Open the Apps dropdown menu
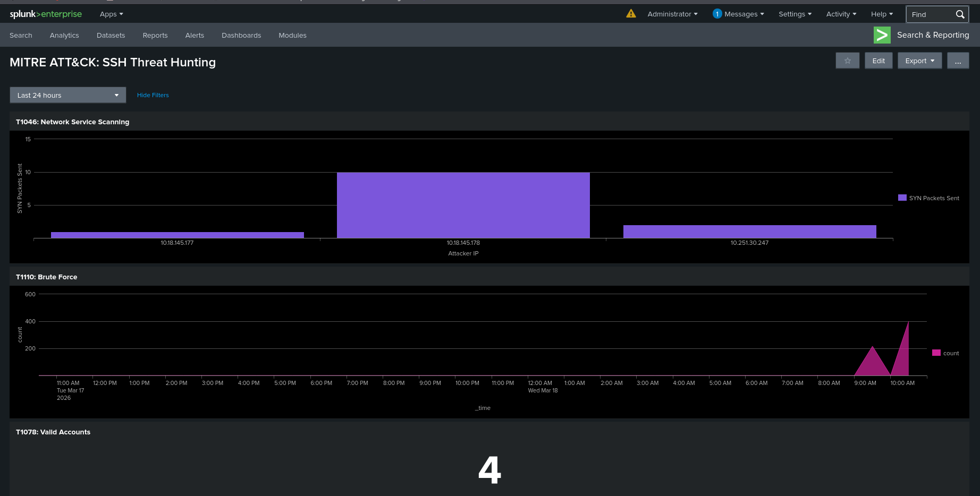 (112, 14)
